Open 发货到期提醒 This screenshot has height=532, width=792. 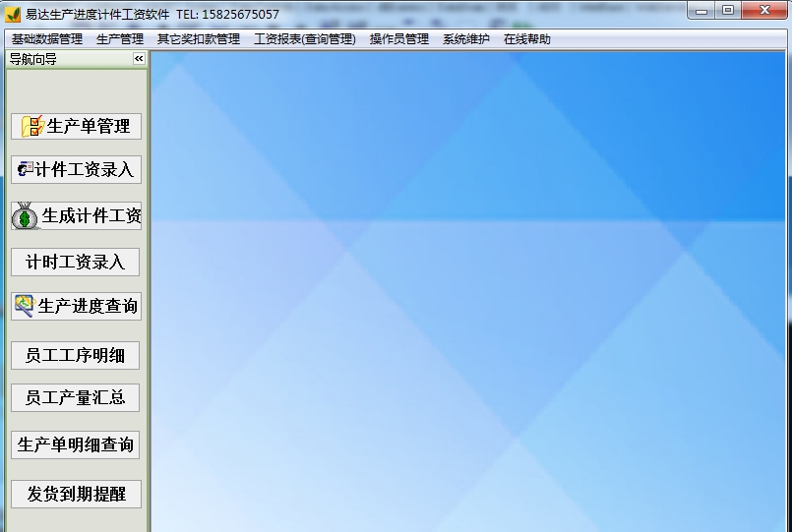point(77,495)
